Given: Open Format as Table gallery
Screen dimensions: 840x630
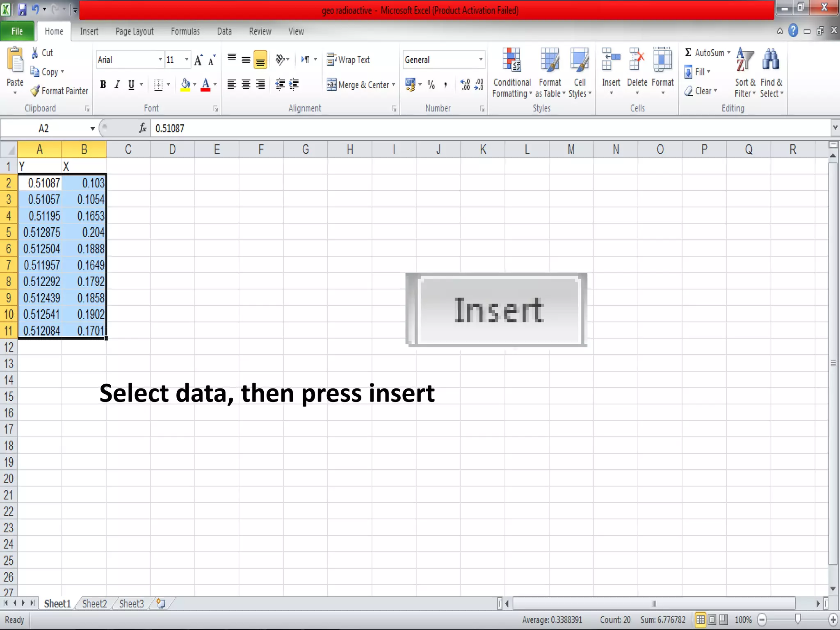Looking at the screenshot, I should pos(550,73).
